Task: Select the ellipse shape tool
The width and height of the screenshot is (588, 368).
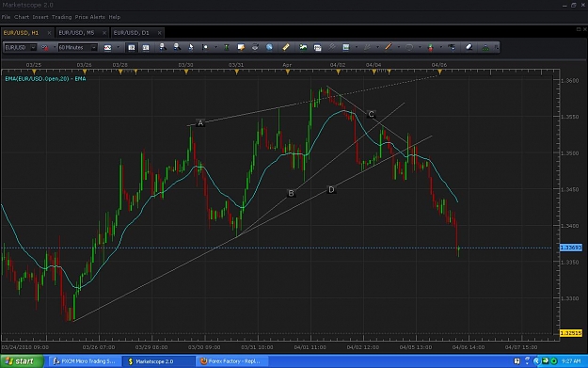Action: coord(409,47)
